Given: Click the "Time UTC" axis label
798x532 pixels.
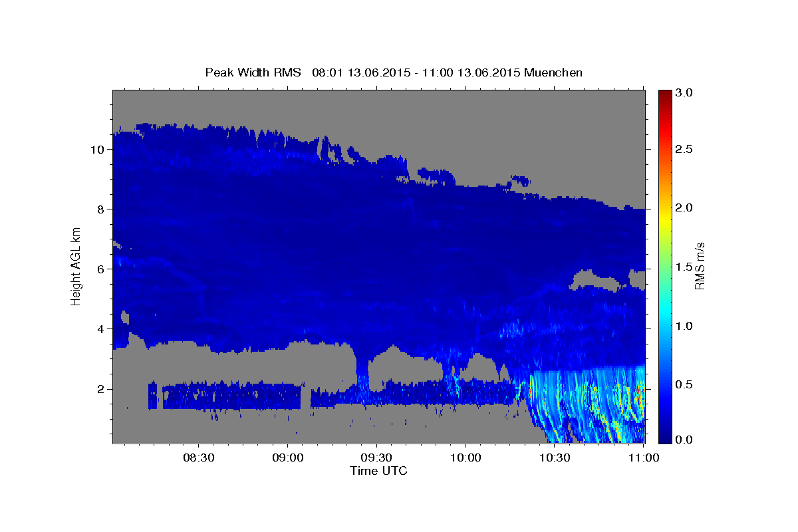Looking at the screenshot, I should [378, 471].
